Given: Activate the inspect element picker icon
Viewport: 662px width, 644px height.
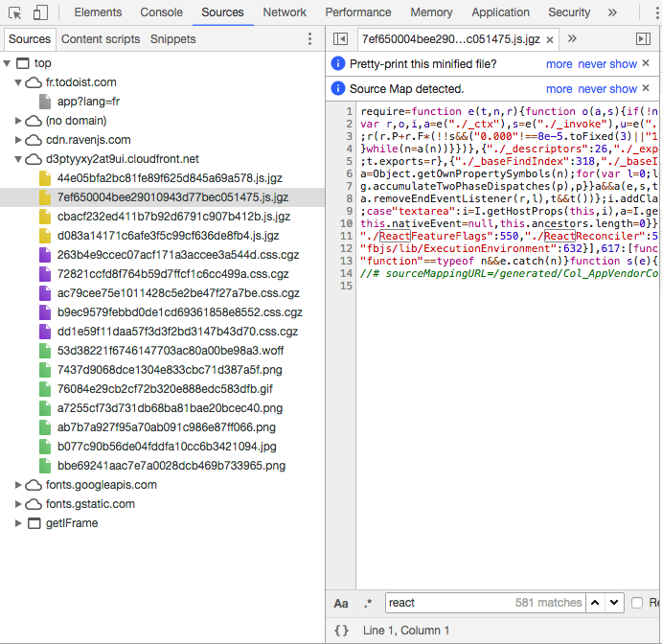Looking at the screenshot, I should point(15,13).
